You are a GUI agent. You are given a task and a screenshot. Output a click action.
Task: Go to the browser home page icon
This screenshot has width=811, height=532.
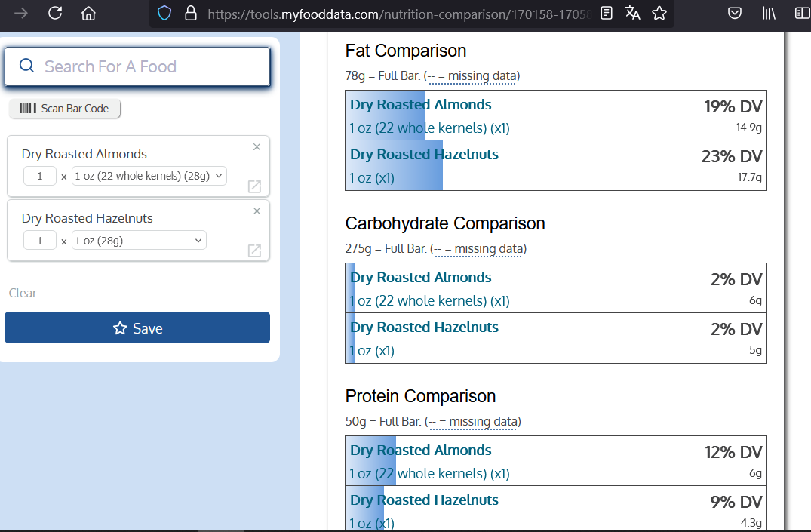tap(89, 13)
